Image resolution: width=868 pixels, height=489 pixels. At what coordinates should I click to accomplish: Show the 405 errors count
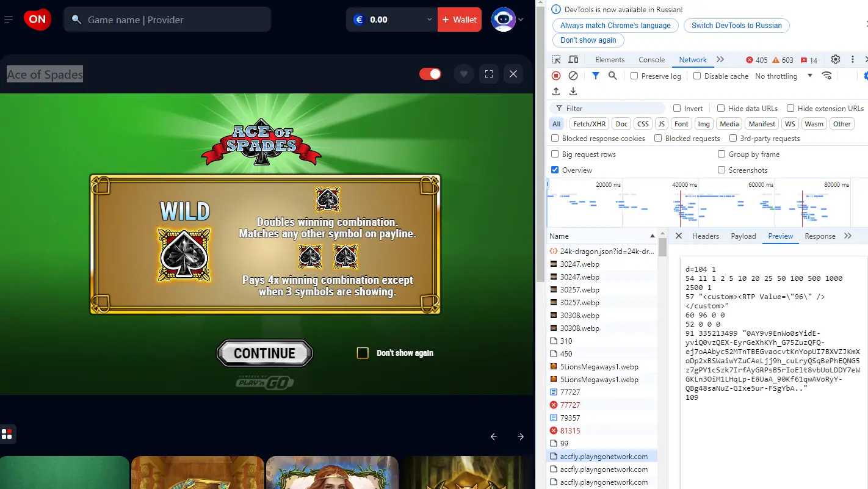pos(757,60)
